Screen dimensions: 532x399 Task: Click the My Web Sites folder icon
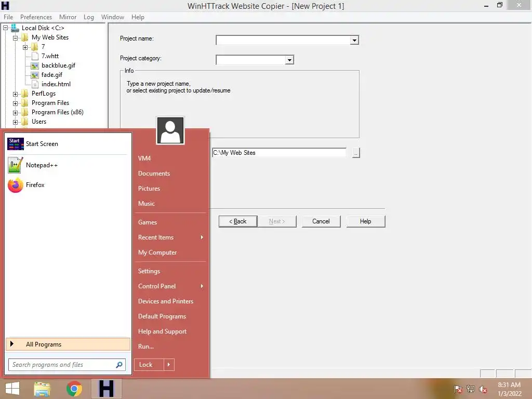coord(25,37)
